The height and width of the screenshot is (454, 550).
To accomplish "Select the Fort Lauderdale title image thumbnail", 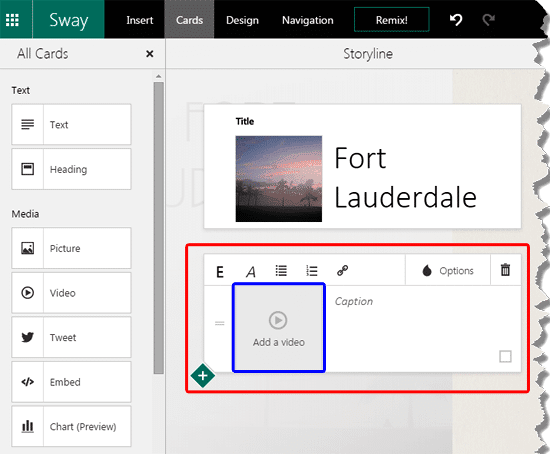I will pos(279,179).
